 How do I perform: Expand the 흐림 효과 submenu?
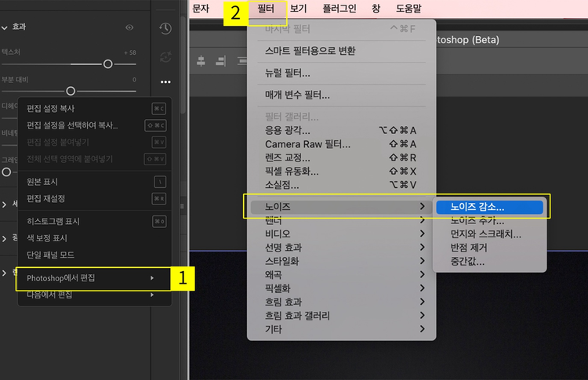click(342, 302)
